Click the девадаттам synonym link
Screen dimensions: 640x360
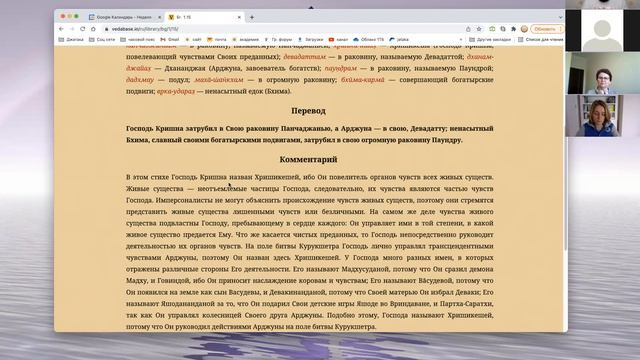point(304,57)
